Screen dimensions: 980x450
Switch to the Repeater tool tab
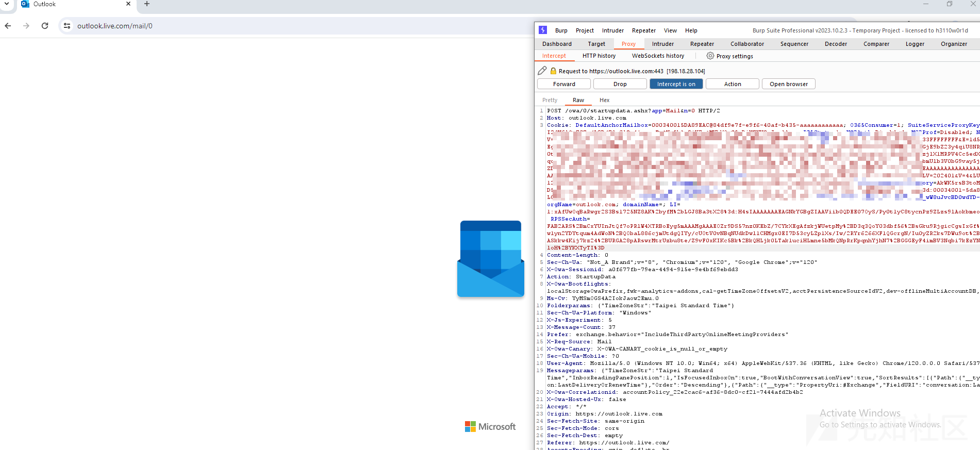pos(702,44)
